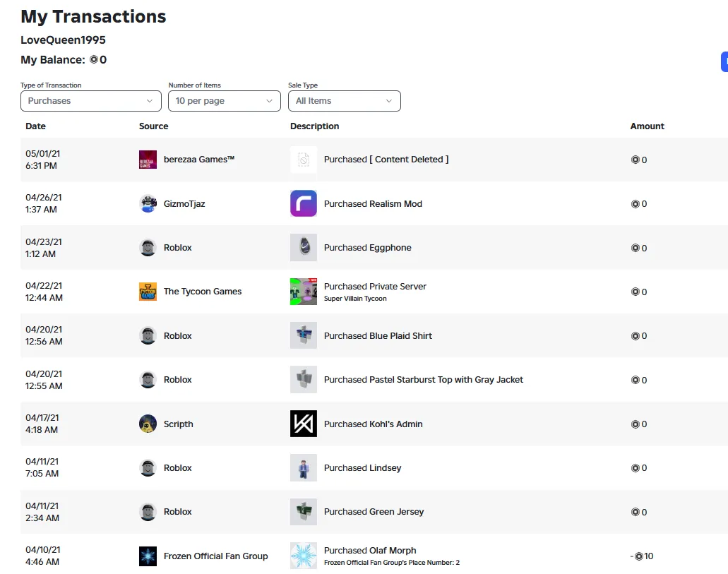Click Roblox avatar in Pastel Starburst Top row

pyautogui.click(x=148, y=379)
